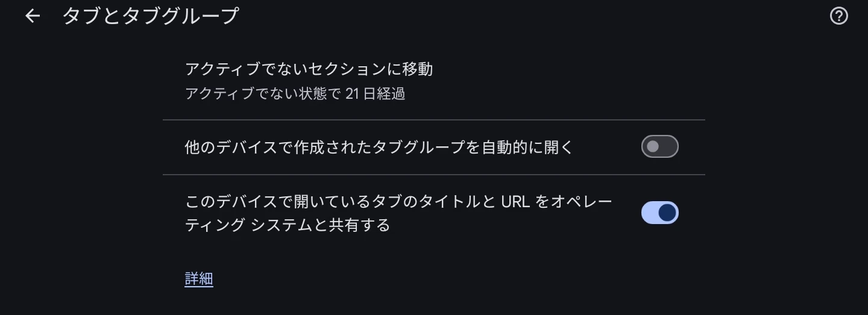868x315 pixels.
Task: Return to previous settings page via arrow
Action: [33, 16]
